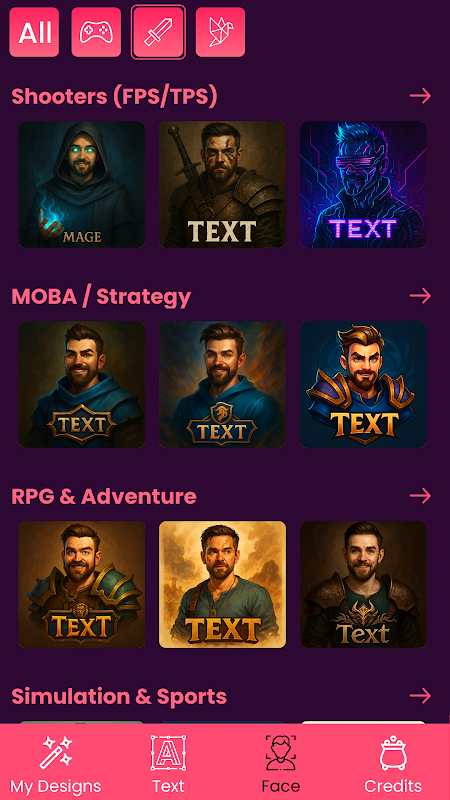Open the Text tool tab
450x800 pixels.
(168, 763)
